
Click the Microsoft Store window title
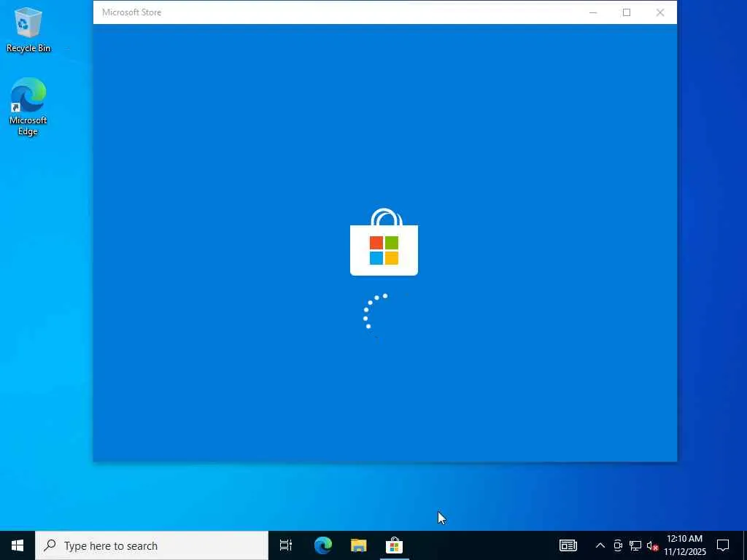click(x=131, y=12)
